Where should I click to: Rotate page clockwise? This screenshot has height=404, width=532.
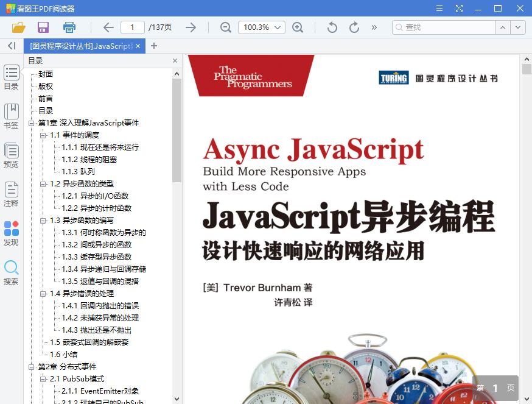point(354,27)
